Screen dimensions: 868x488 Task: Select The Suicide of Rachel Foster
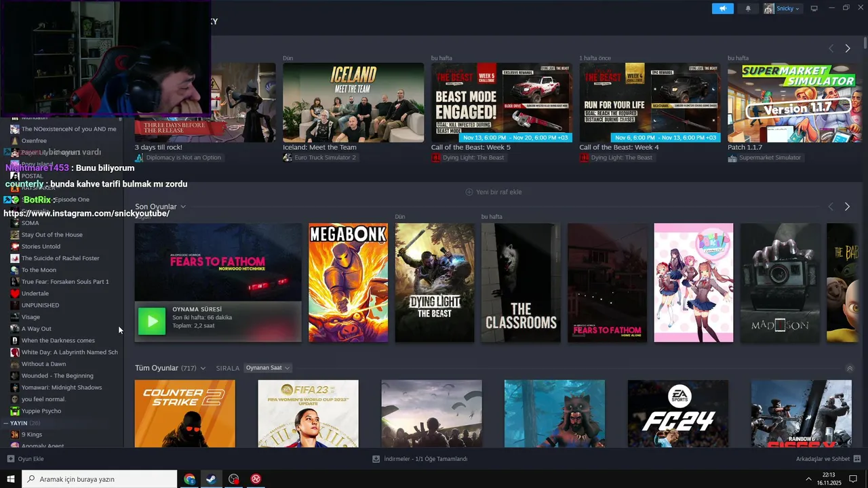[x=61, y=258]
